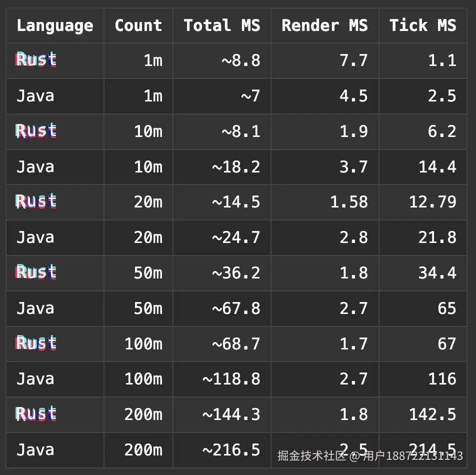Click the Total MS value ~216.5
Viewport: 476px width, 475px height.
click(x=231, y=450)
